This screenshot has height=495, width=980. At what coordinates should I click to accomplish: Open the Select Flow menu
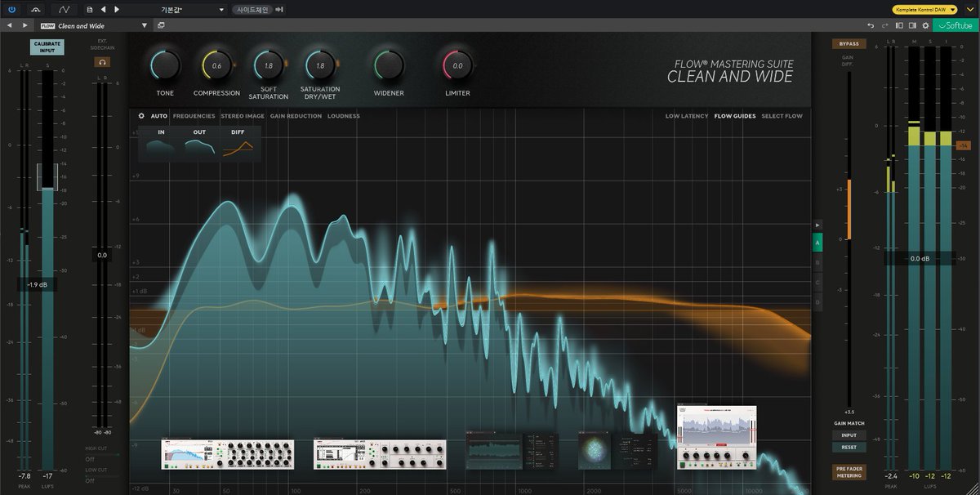click(782, 116)
